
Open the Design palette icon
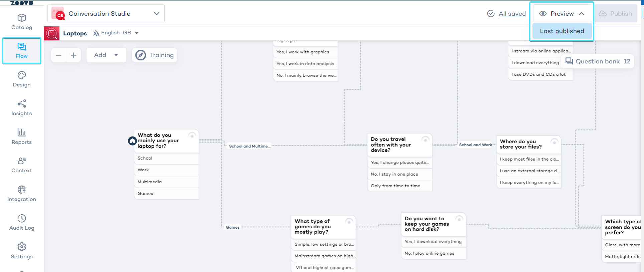click(x=22, y=75)
